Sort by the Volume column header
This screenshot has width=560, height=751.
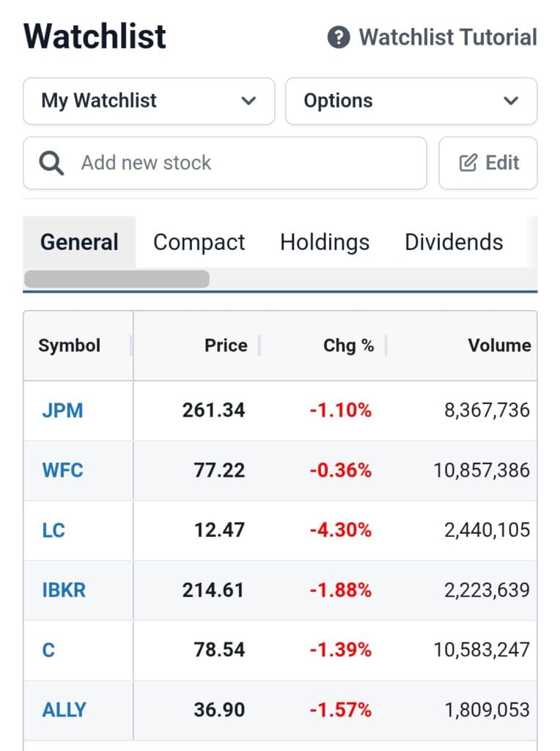pos(498,345)
